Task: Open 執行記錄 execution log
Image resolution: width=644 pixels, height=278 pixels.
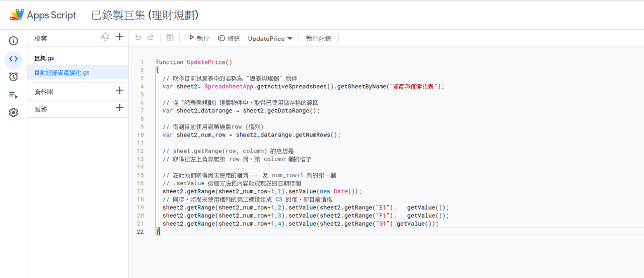Action: (319, 38)
